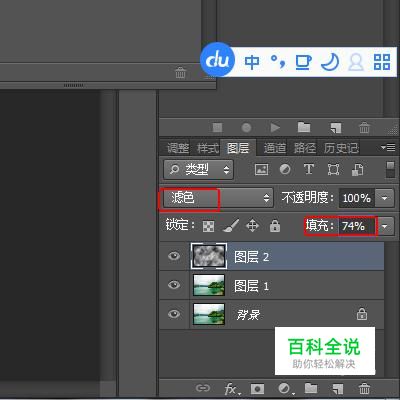This screenshot has width=400, height=400.
Task: Click the 图层 2 layer name
Action: [x=251, y=257]
